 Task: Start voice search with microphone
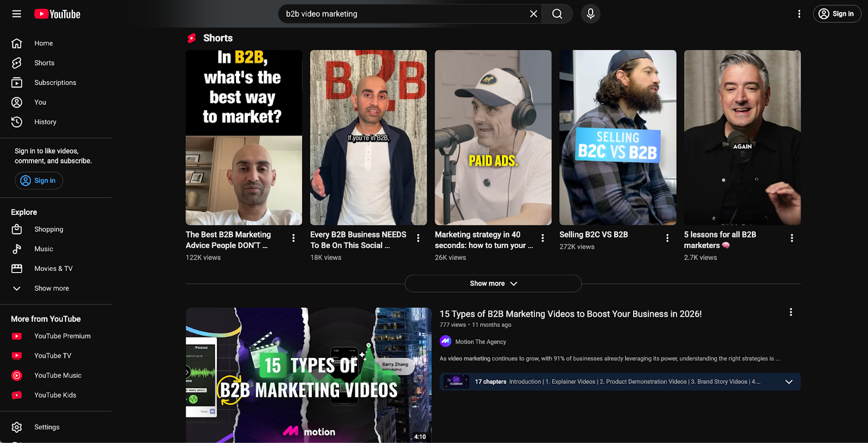point(591,14)
